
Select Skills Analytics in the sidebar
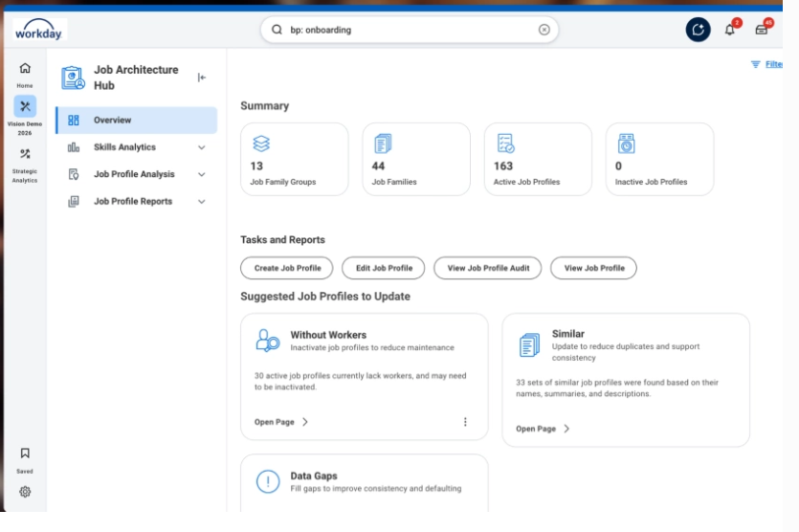pos(137,147)
